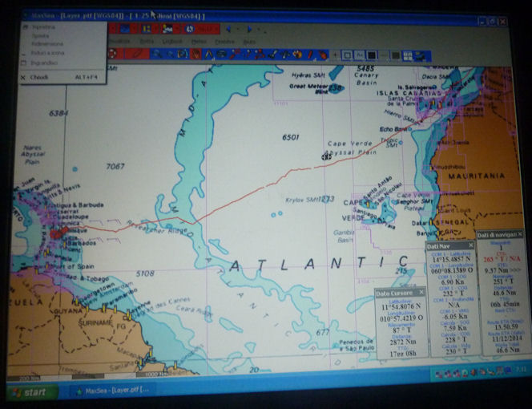
Task: Click the plus crosshair icon in the drawing toolbar
Action: click(x=335, y=55)
